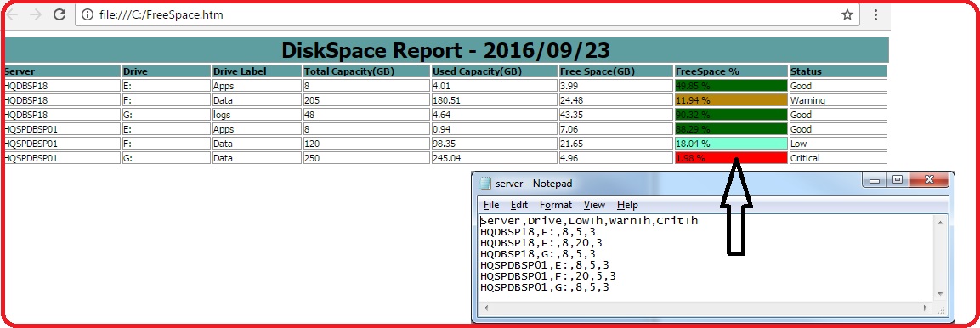Close the server Notepad window
Image resolution: width=980 pixels, height=328 pixels.
(x=929, y=180)
